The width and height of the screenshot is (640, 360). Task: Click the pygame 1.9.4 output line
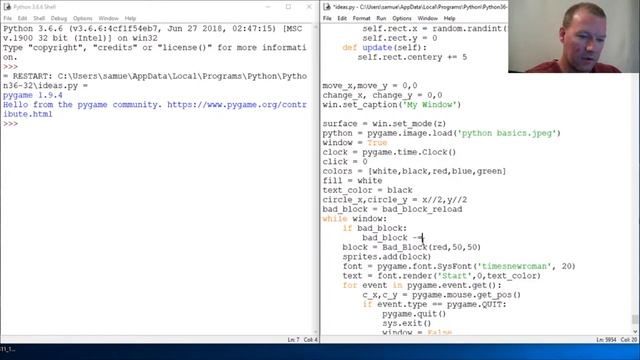[33, 95]
